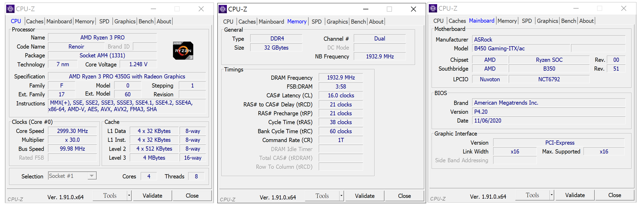Click the AMD Ryzen 3 processor logo
Screen dimensions: 644x208
[x=183, y=51]
